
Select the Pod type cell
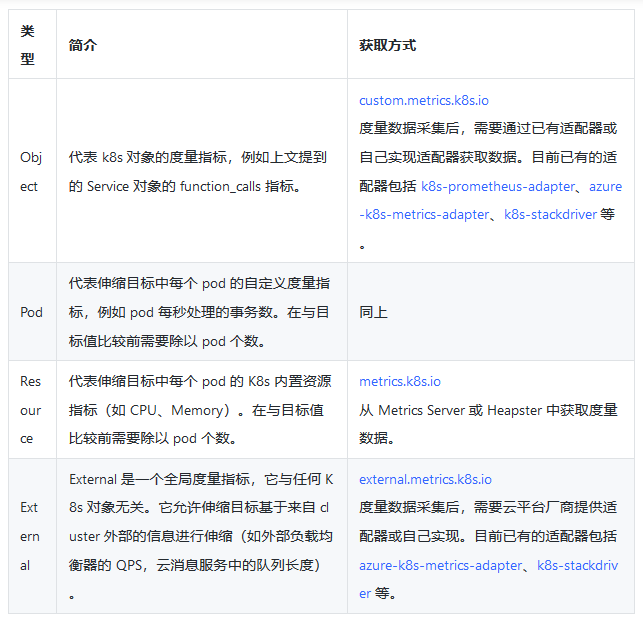(x=32, y=312)
